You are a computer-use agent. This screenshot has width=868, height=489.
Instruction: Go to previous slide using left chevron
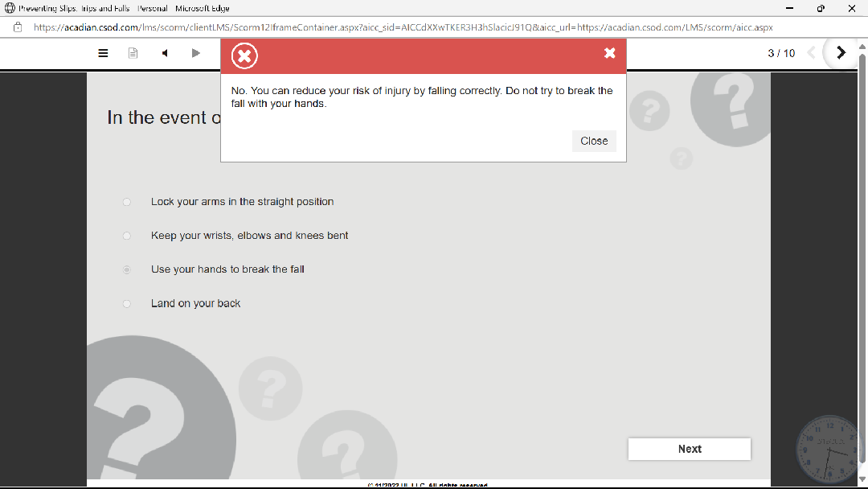coord(811,53)
